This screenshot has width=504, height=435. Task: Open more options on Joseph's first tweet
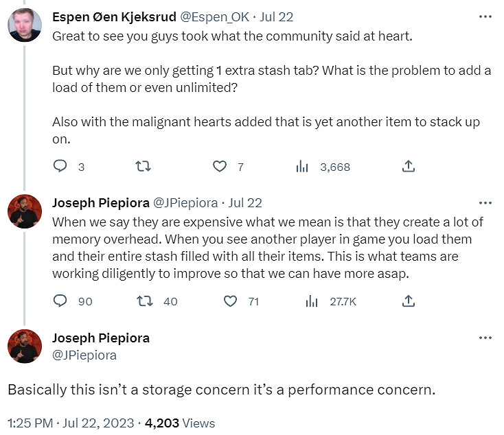[x=485, y=203]
